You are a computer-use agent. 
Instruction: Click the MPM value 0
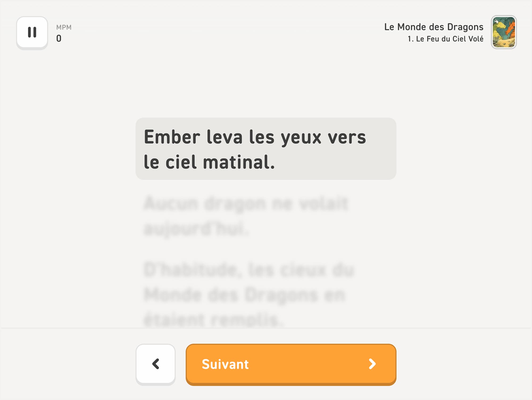(59, 39)
